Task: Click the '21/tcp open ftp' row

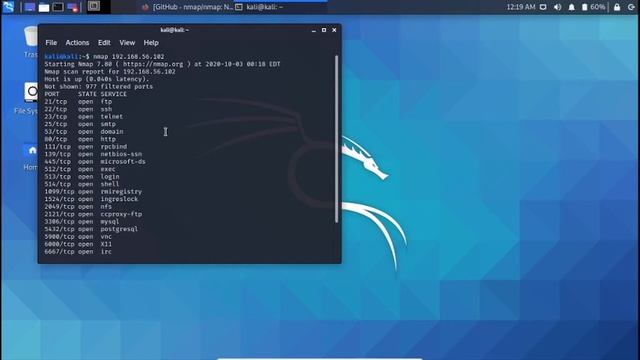Action: (x=78, y=102)
